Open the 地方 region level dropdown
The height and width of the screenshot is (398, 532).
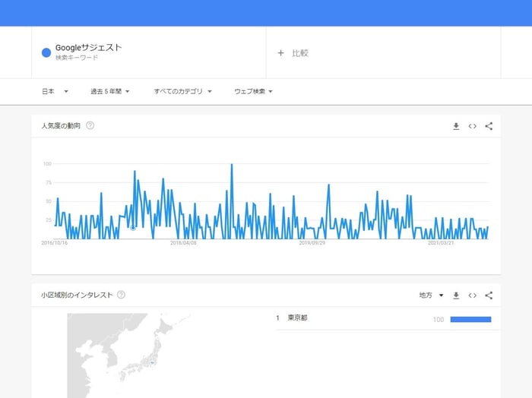(x=431, y=295)
